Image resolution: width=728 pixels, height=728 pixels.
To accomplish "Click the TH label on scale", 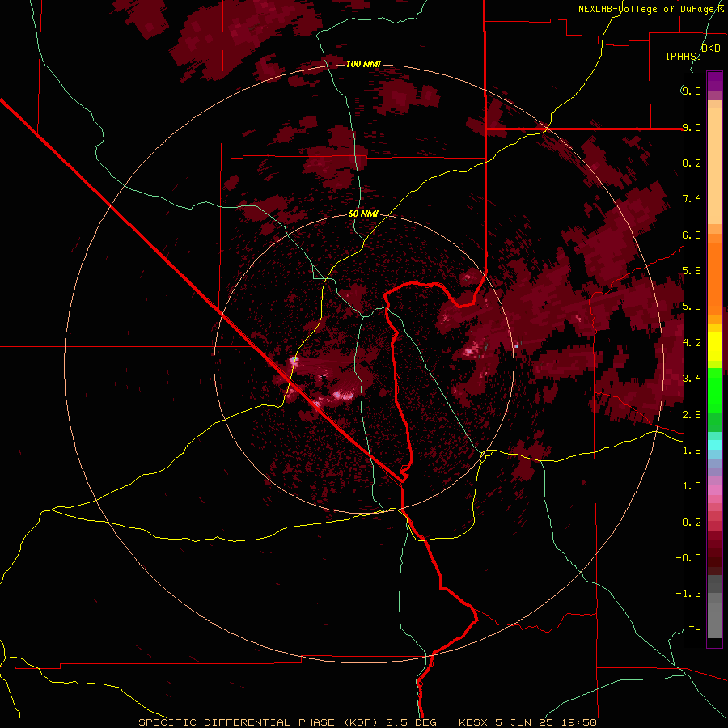I will click(695, 630).
